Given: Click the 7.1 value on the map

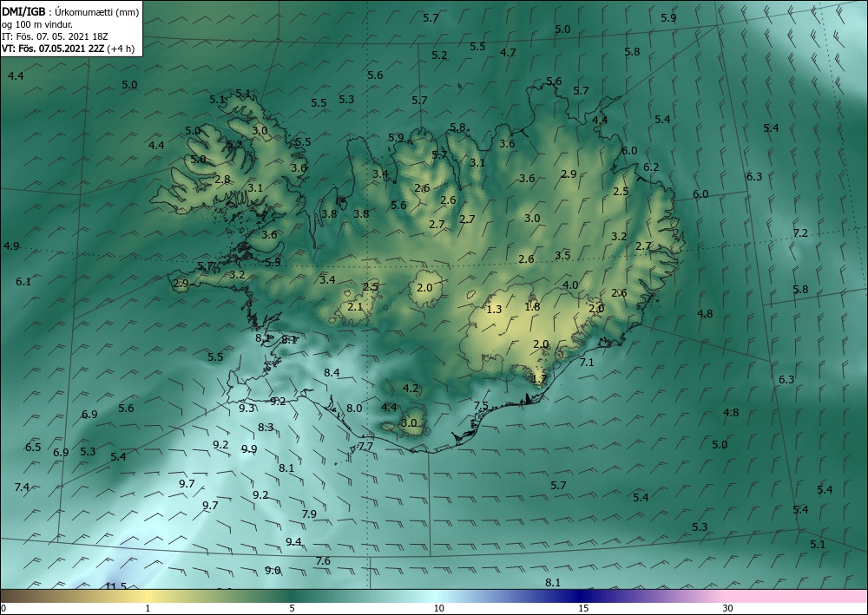Looking at the screenshot, I should click(x=586, y=363).
